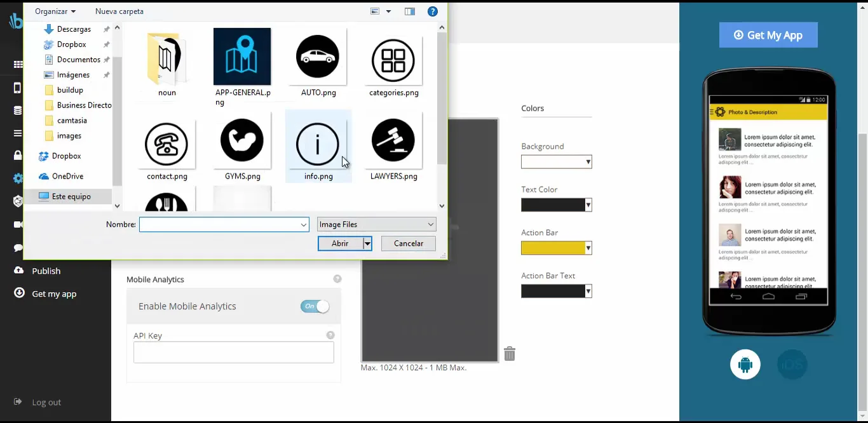Viewport: 868px width, 423px height.
Task: Open the Organizar menu
Action: pyautogui.click(x=55, y=11)
